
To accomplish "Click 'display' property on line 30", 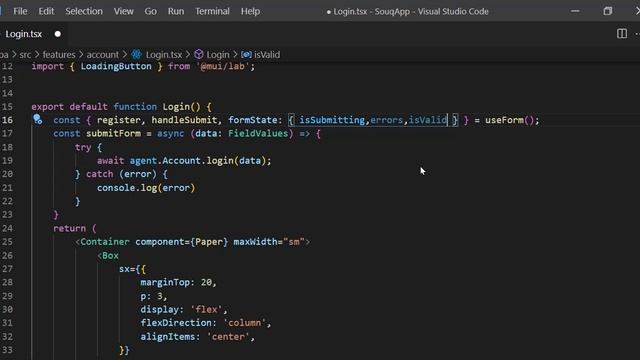I will 160,309.
